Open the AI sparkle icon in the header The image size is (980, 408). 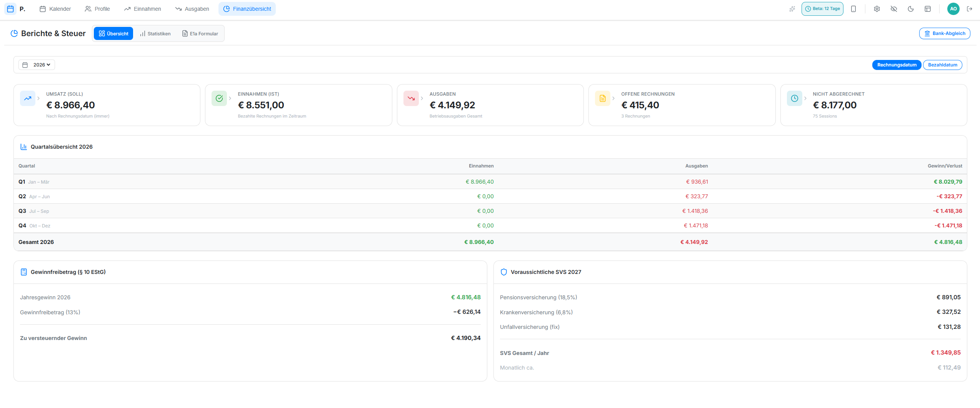pos(792,8)
